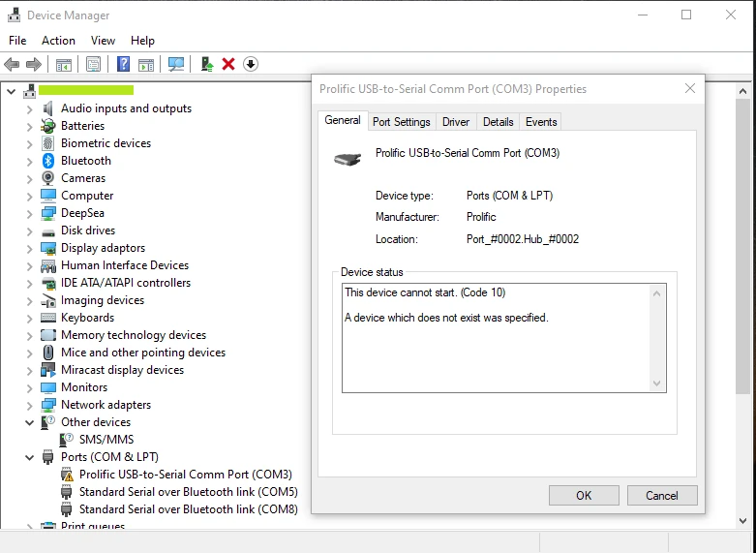Expand the Bluetooth node
This screenshot has height=553, width=756.
[29, 162]
